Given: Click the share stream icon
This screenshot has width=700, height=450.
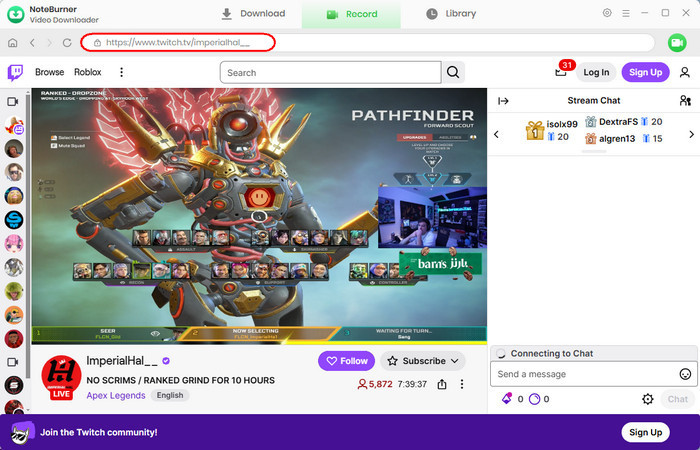Looking at the screenshot, I should click(x=441, y=384).
